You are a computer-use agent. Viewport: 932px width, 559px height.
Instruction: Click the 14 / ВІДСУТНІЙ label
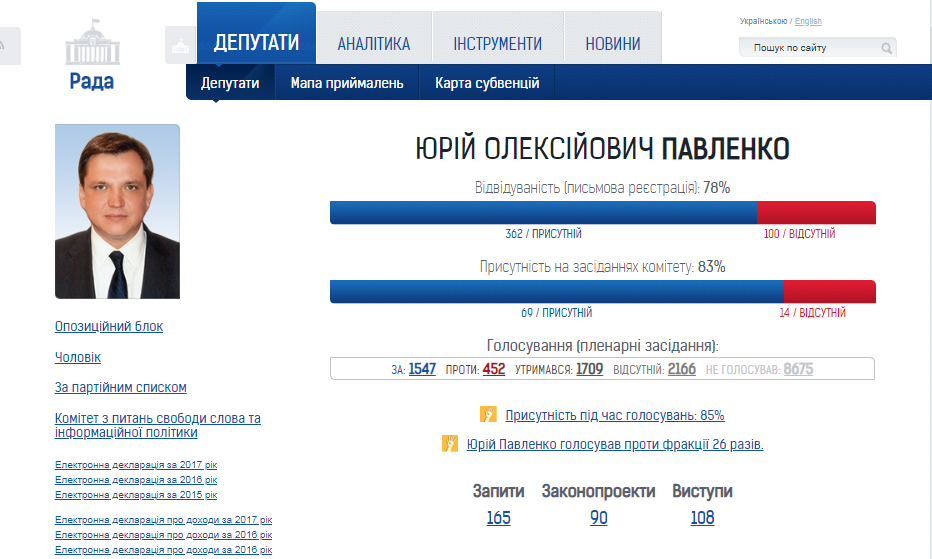[813, 313]
